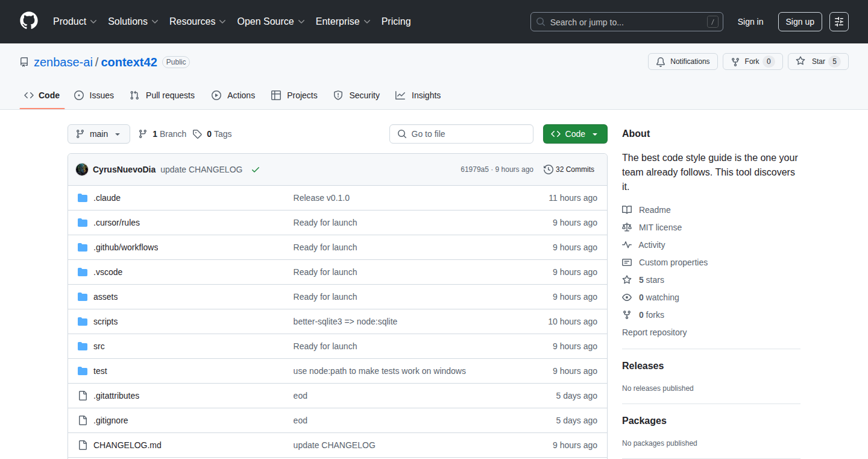Switch to the Security tab
This screenshot has height=459, width=868.
pyautogui.click(x=357, y=95)
